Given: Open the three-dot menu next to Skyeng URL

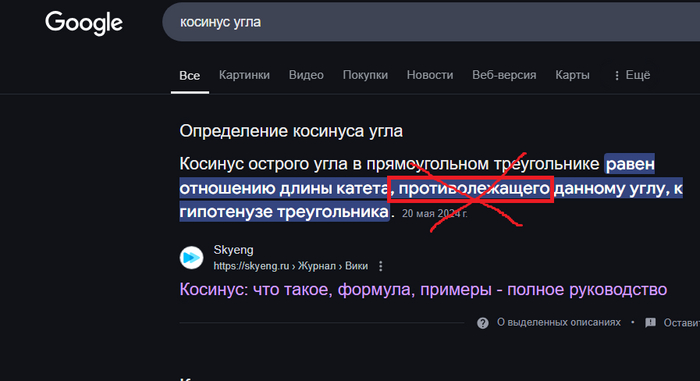Looking at the screenshot, I should [380, 266].
